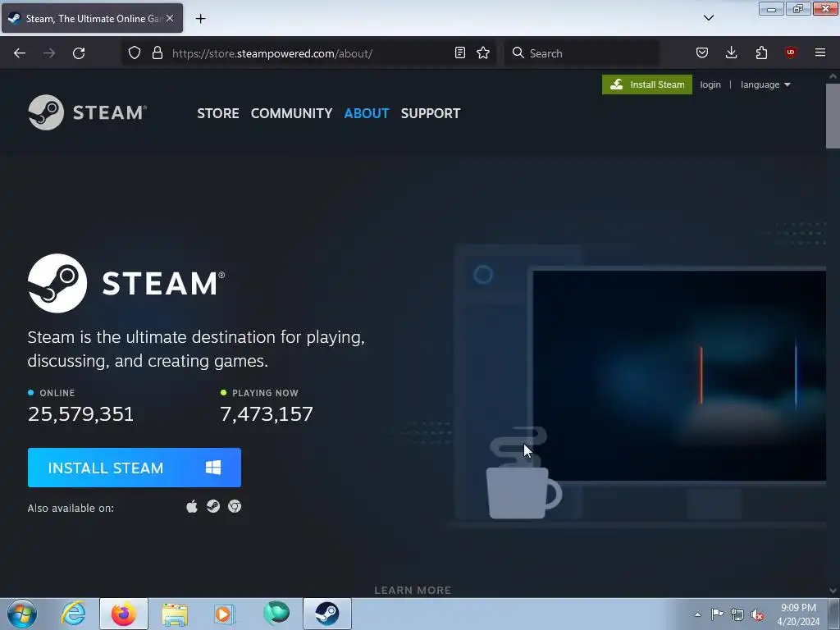Click the Action Center flag icon
The height and width of the screenshot is (630, 840).
[717, 614]
